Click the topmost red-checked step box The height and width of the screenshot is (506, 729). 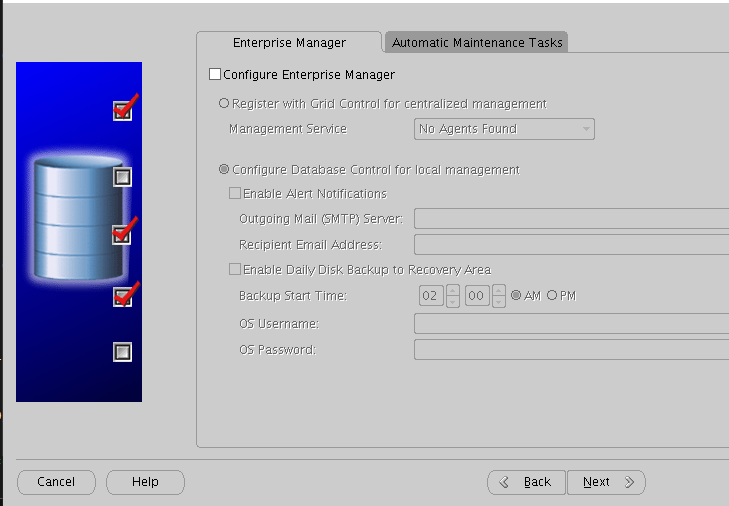tap(123, 111)
